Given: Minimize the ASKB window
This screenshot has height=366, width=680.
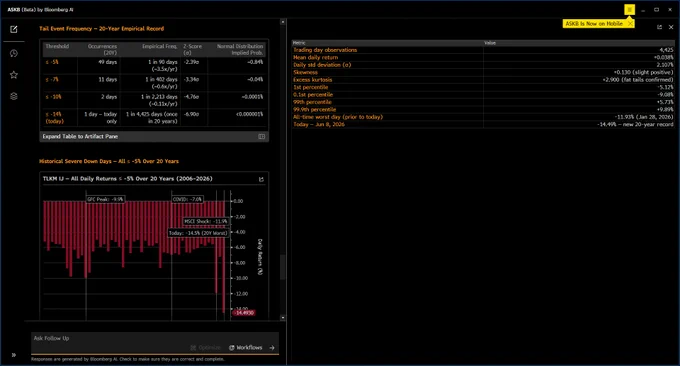Looking at the screenshot, I should tap(643, 10).
